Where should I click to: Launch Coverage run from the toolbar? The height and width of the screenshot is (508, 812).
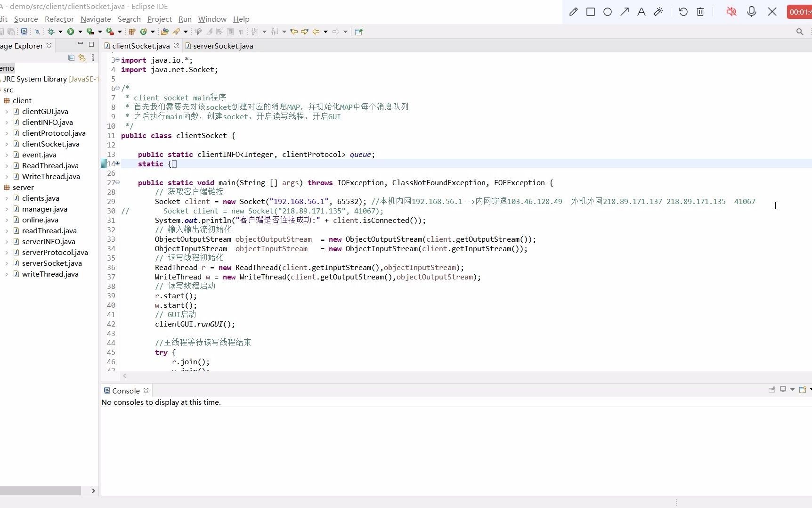click(90, 32)
